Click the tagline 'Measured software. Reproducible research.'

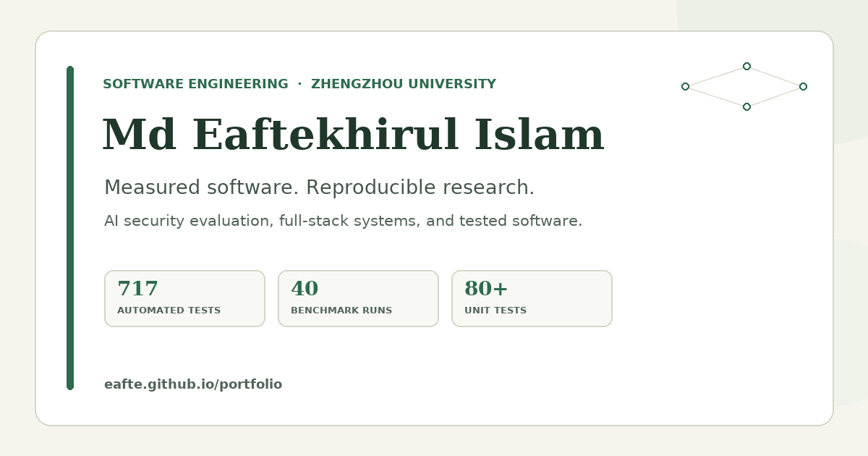tap(319, 187)
